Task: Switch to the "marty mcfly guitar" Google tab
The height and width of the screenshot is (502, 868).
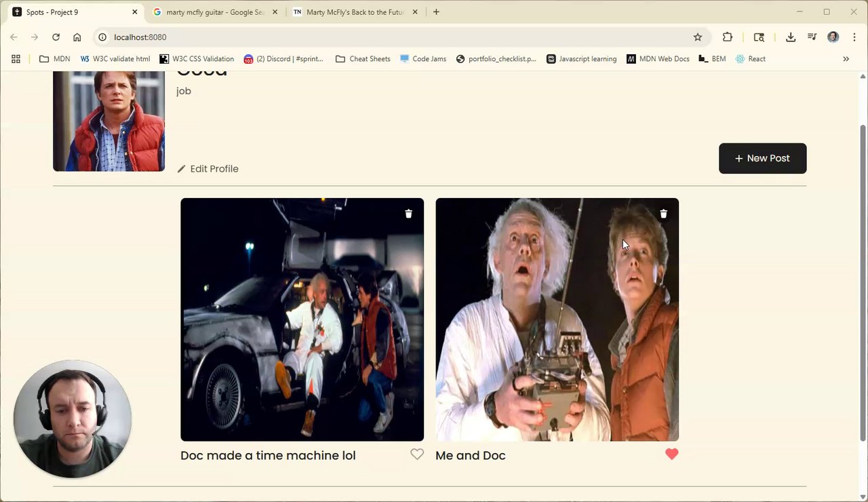Action: click(216, 12)
